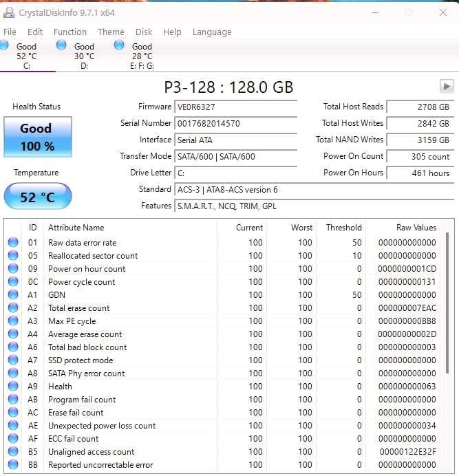Click the blue status orb for drive D:

tap(61, 45)
